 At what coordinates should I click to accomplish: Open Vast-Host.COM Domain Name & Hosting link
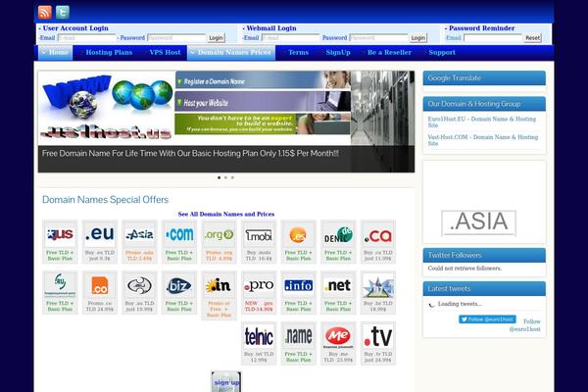[483, 140]
